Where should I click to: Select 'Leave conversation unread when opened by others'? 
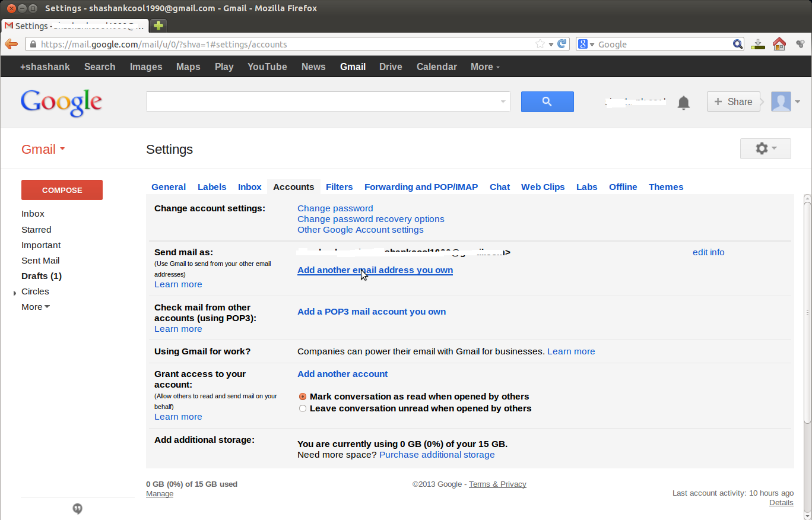303,408
